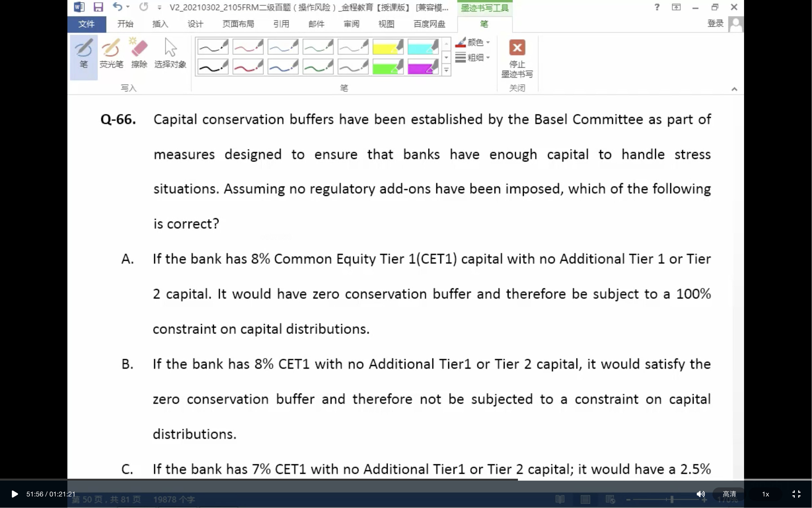Image resolution: width=812 pixels, height=508 pixels.
Task: Pick the thick blue pen style
Action: pos(283,67)
